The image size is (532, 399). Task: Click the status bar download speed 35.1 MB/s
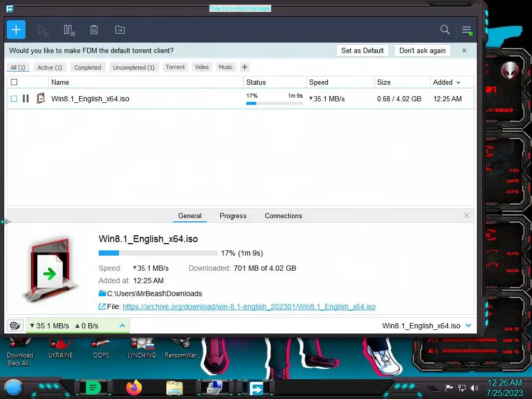click(49, 326)
